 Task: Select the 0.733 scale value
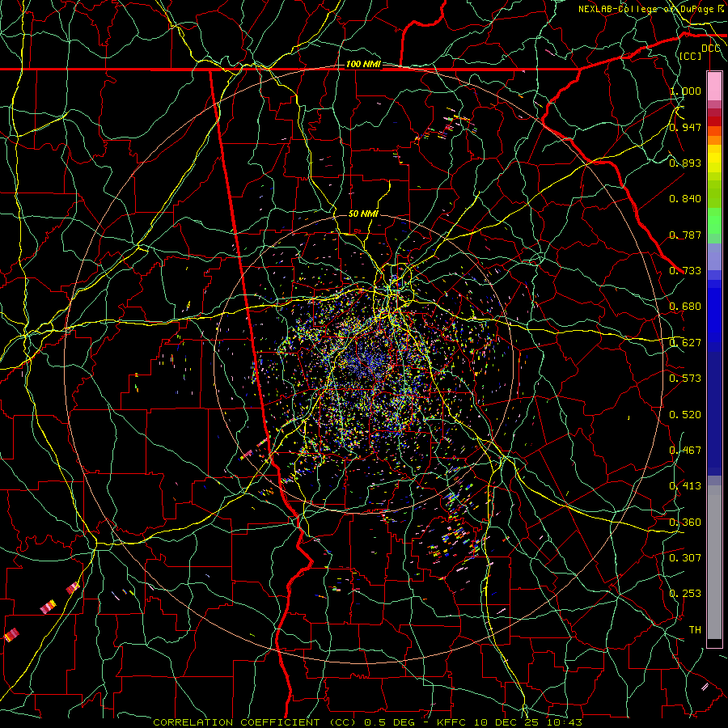pyautogui.click(x=685, y=271)
